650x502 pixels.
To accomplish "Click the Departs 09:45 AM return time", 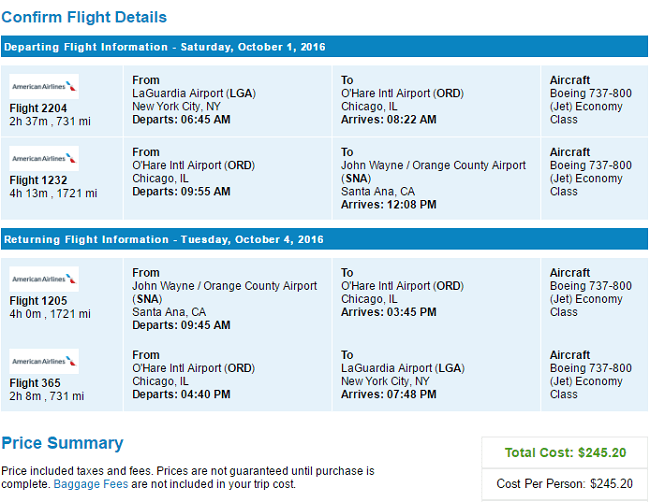I will point(181,325).
